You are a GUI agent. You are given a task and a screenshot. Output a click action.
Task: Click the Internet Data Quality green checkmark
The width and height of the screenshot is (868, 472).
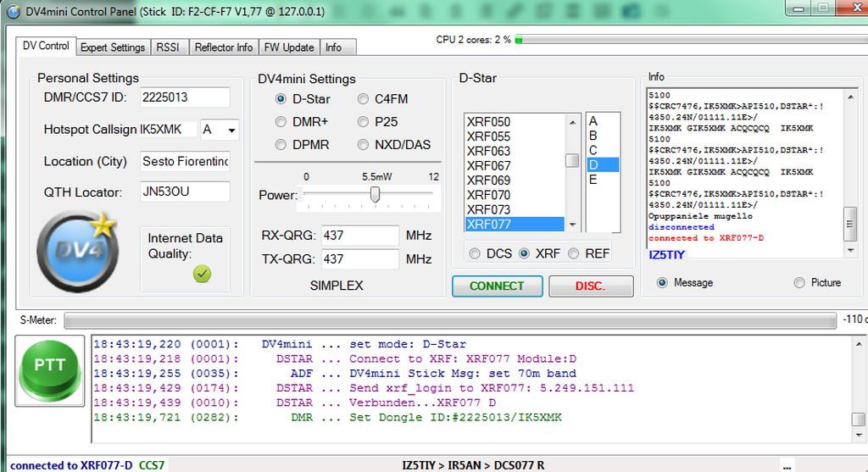[202, 274]
